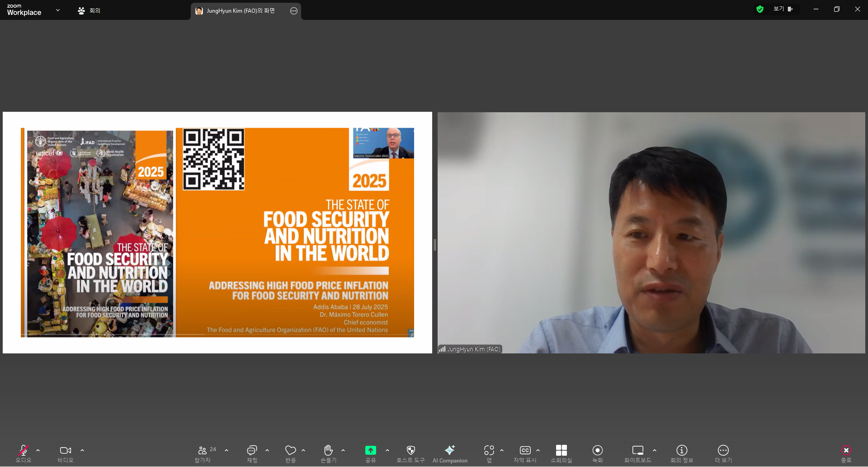Open Zoom Workplace dropdown chevron

(x=57, y=10)
